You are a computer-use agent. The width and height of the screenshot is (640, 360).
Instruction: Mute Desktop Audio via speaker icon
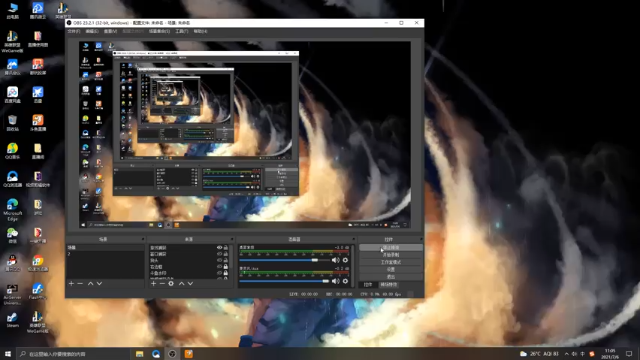pyautogui.click(x=336, y=260)
